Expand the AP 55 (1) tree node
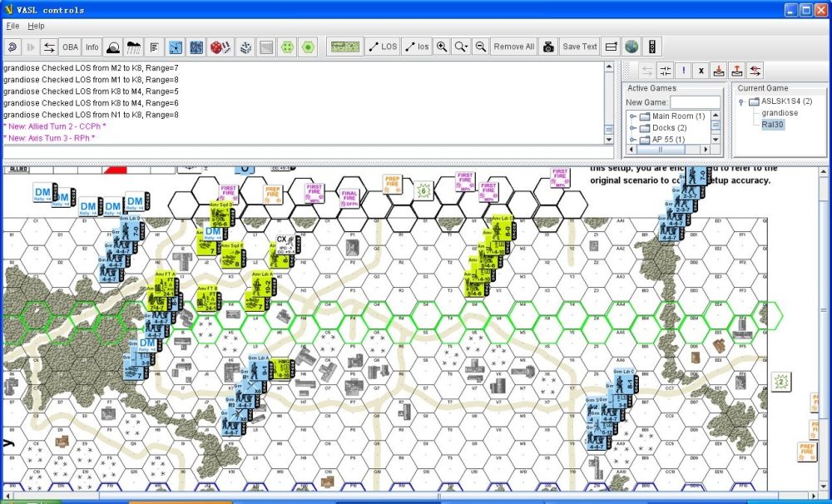832x504 pixels. [x=632, y=140]
